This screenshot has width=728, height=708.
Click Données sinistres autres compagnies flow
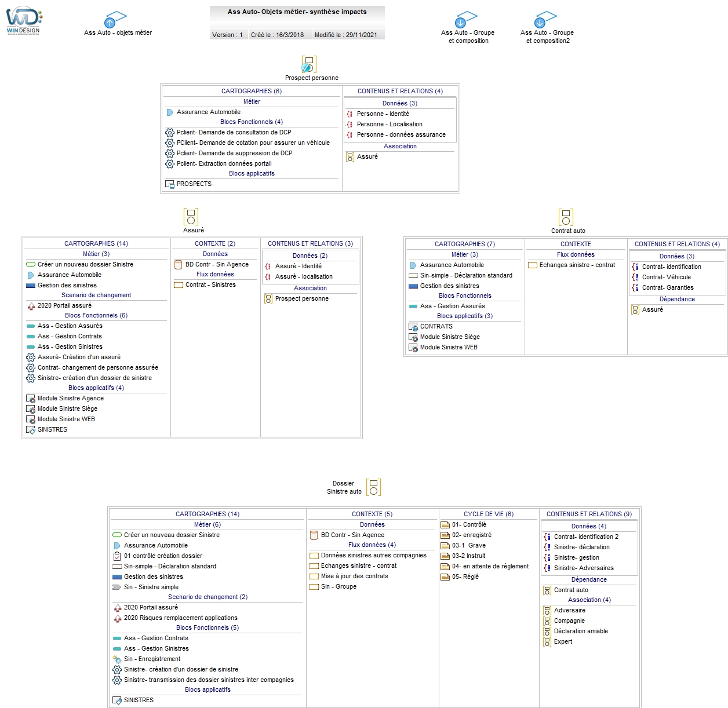(x=374, y=556)
